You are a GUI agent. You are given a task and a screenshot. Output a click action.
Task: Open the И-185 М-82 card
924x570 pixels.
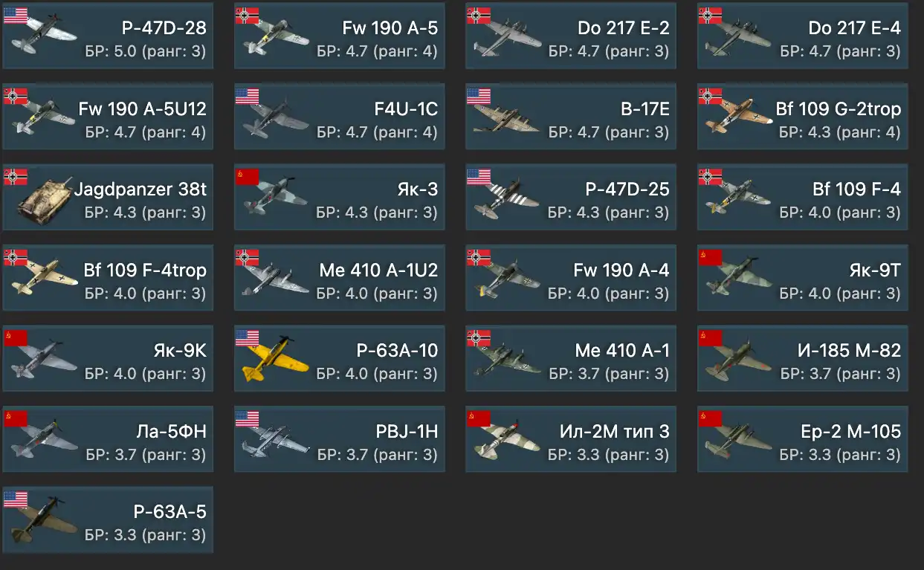803,358
